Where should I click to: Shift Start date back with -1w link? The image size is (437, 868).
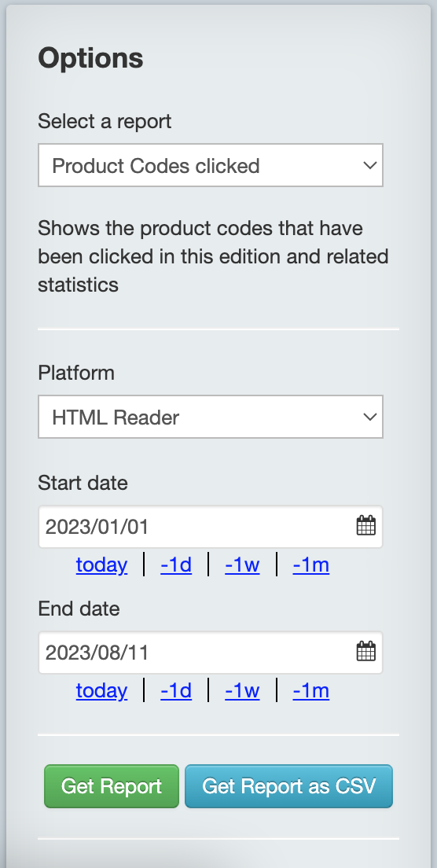tap(242, 565)
